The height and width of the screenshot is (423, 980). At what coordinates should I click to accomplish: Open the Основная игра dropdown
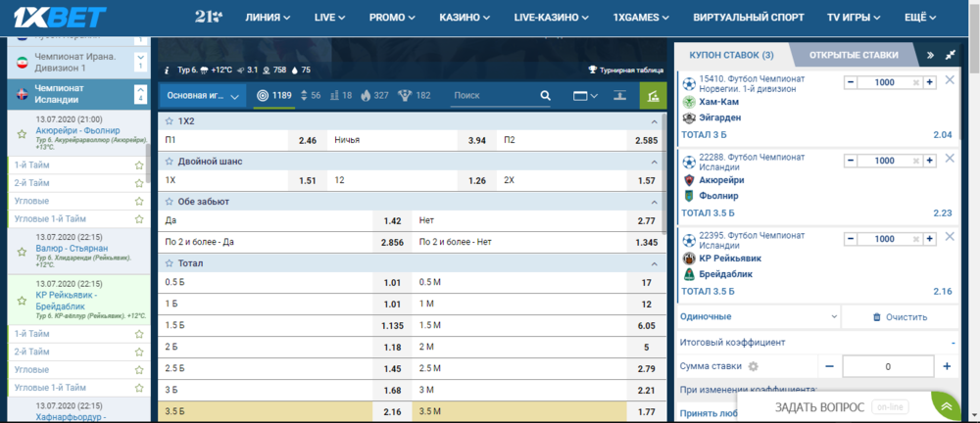[x=203, y=96]
